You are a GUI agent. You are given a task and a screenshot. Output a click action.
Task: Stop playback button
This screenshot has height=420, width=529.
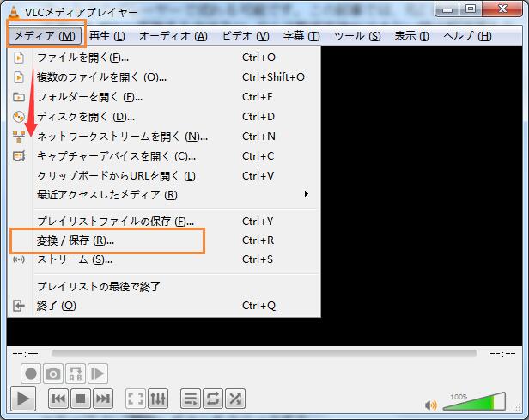coord(81,399)
